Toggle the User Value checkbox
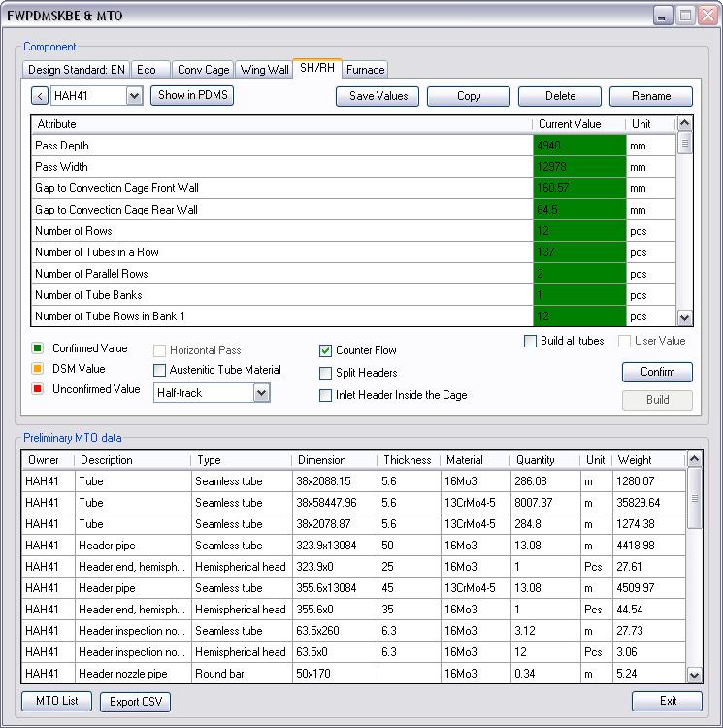 point(624,342)
